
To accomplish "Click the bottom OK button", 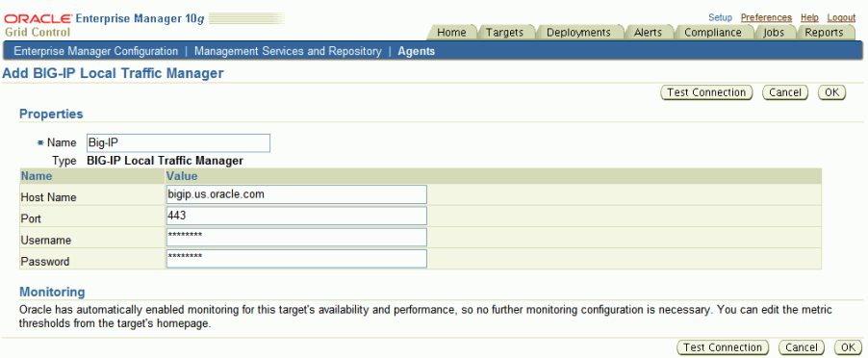I will tap(848, 347).
